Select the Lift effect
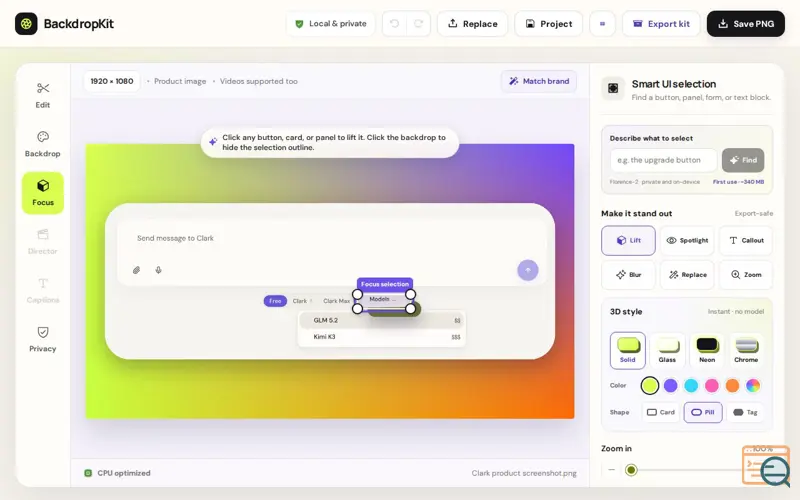 click(628, 240)
